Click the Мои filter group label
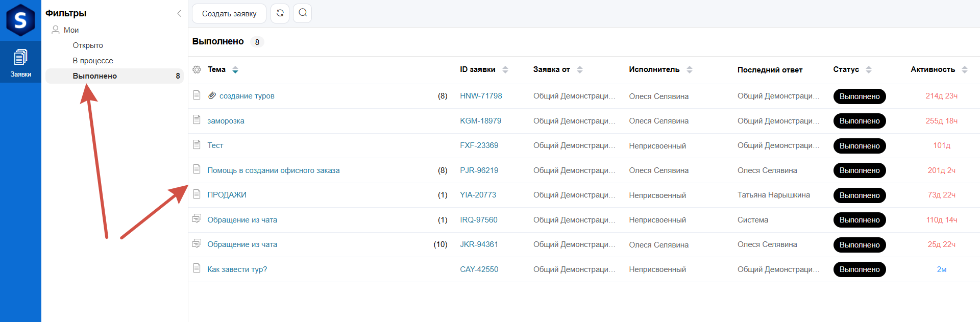 click(x=71, y=30)
